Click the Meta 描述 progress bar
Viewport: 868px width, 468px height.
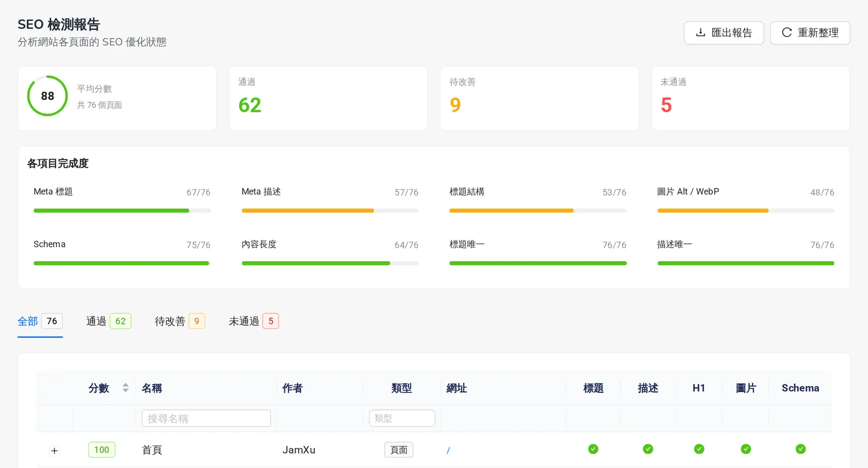330,211
